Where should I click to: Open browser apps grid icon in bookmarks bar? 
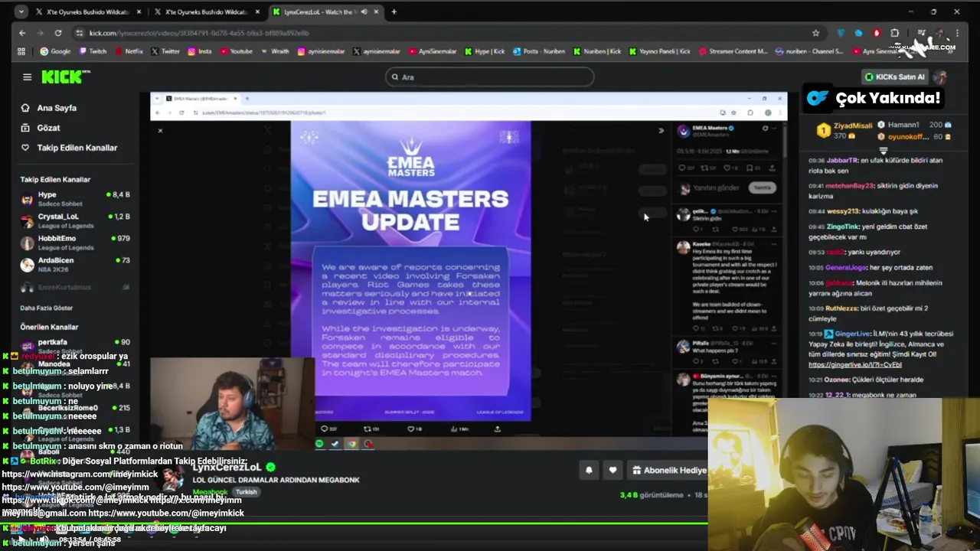click(21, 51)
